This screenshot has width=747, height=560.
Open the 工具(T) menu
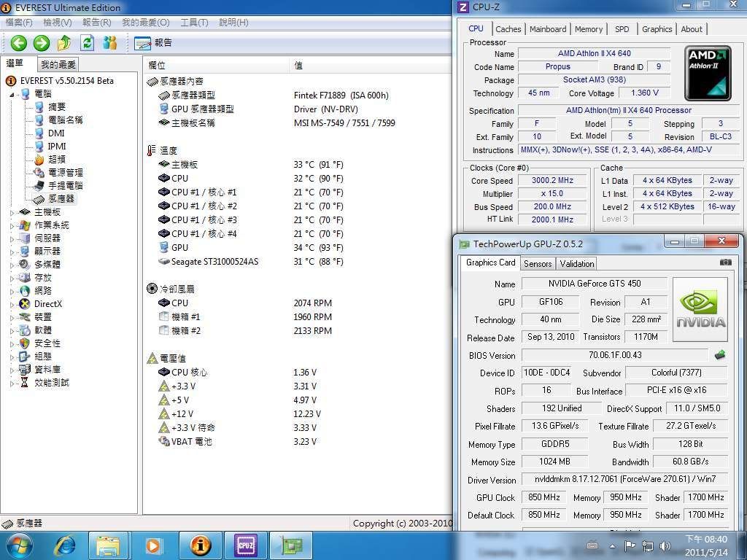(x=194, y=23)
